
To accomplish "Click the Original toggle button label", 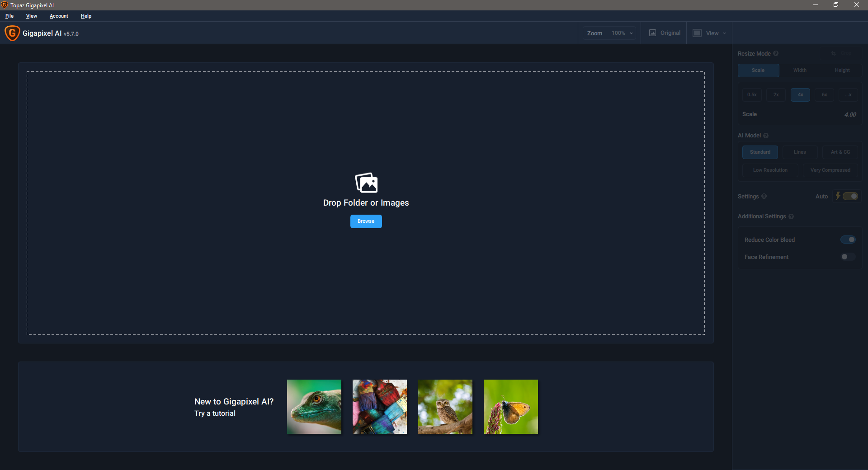I will click(x=670, y=33).
